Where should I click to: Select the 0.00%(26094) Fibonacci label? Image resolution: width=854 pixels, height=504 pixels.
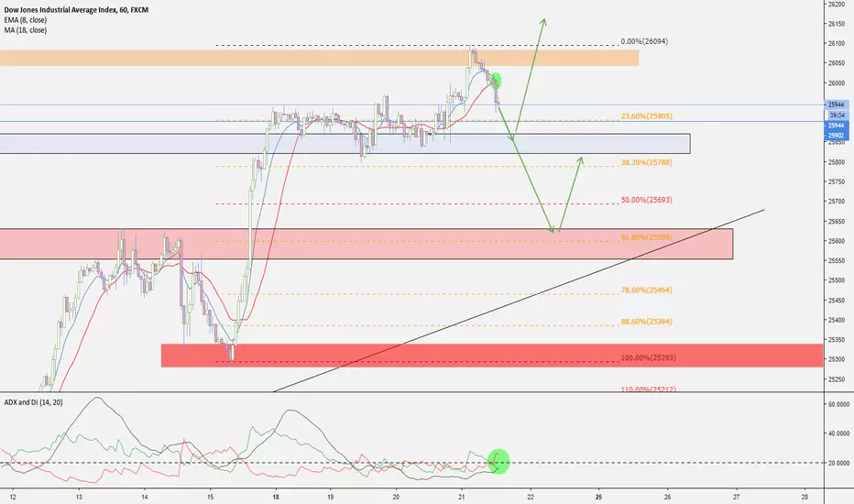pyautogui.click(x=644, y=41)
